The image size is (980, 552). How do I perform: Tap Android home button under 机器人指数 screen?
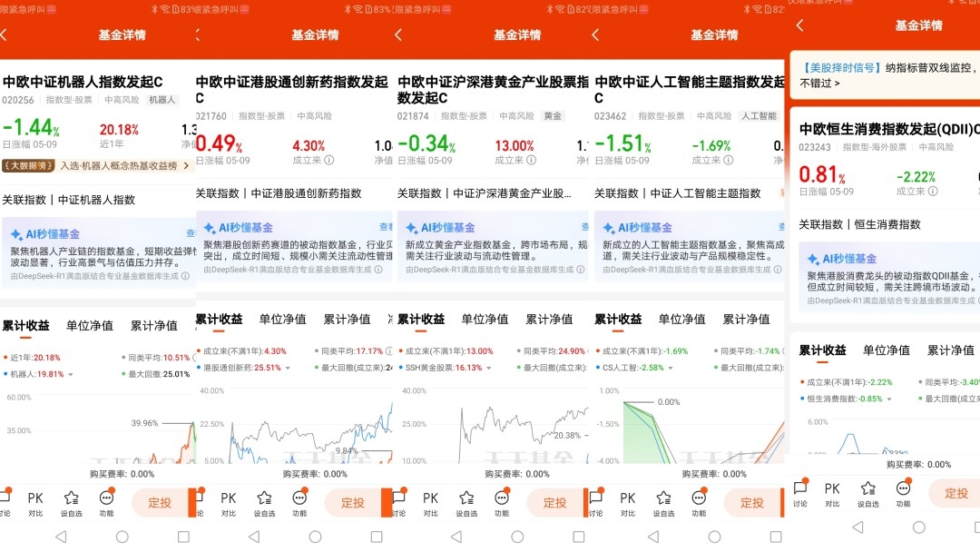tap(122, 537)
